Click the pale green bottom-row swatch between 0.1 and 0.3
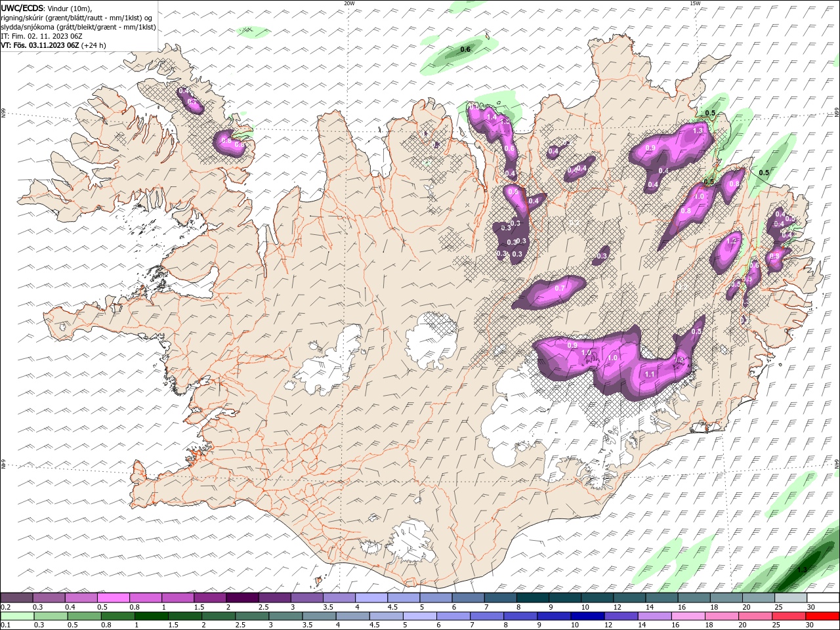 17,616
